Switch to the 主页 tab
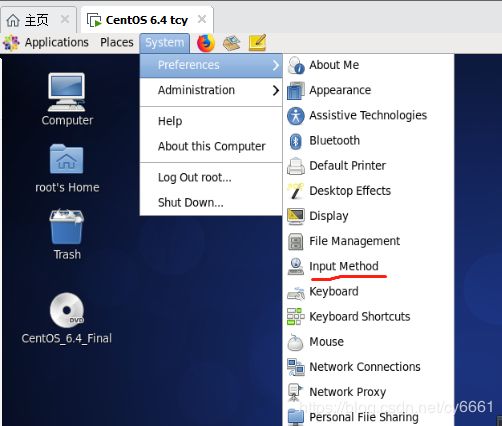 [39, 20]
